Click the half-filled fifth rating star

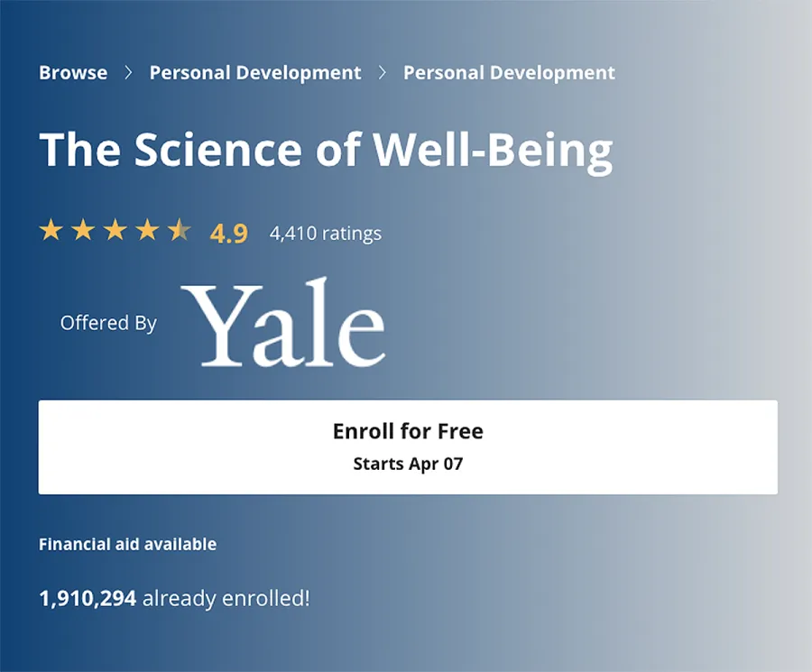coord(177,231)
